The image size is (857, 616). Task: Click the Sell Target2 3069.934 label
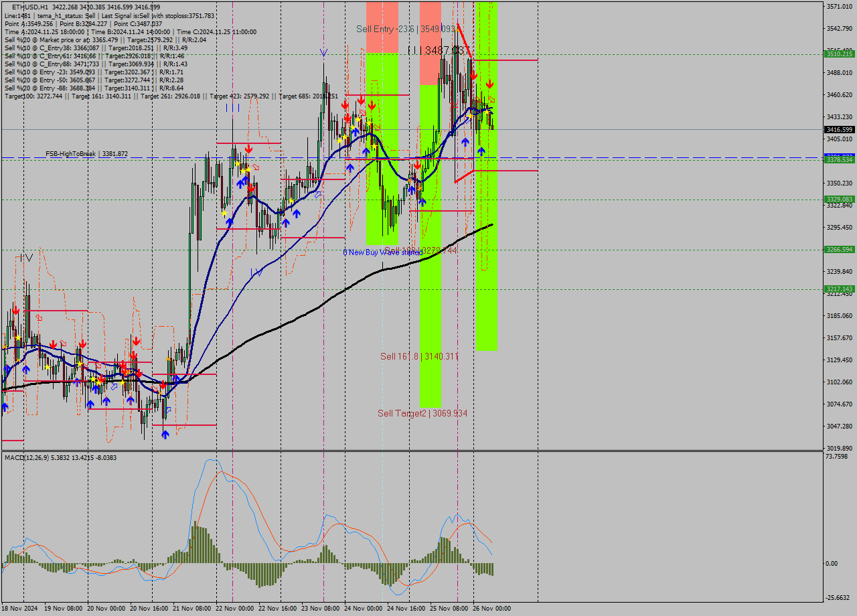coord(422,413)
